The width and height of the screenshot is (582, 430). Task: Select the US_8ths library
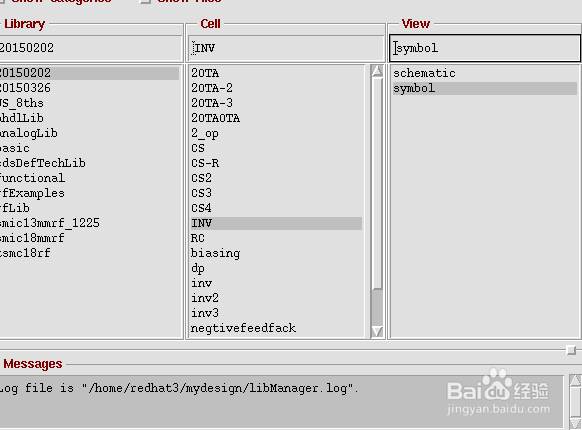[x=22, y=103]
